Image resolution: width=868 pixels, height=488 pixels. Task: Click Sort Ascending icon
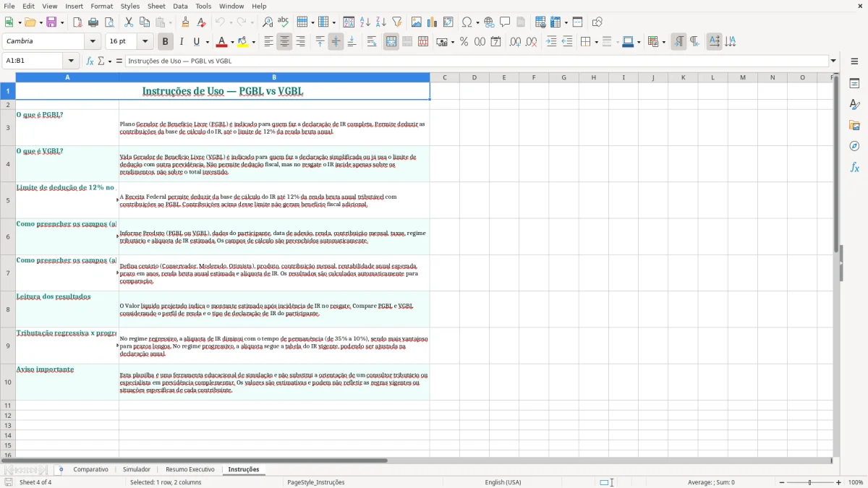click(365, 22)
